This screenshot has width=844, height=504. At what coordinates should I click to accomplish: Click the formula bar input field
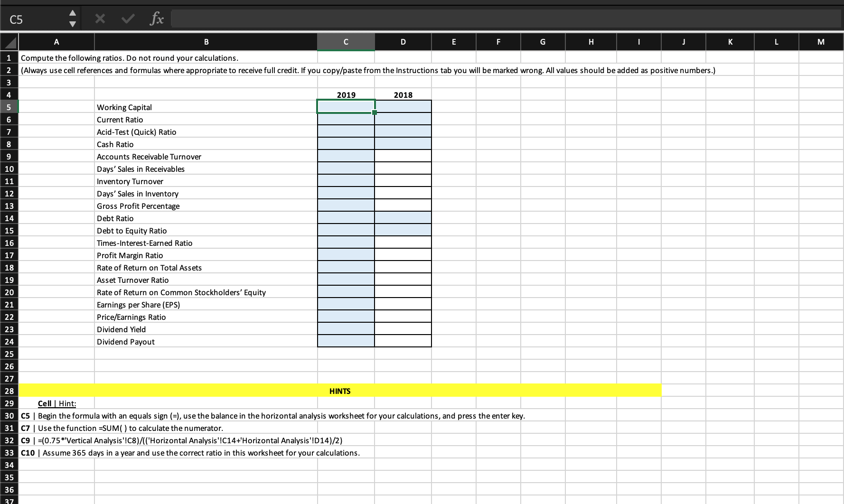point(506,19)
